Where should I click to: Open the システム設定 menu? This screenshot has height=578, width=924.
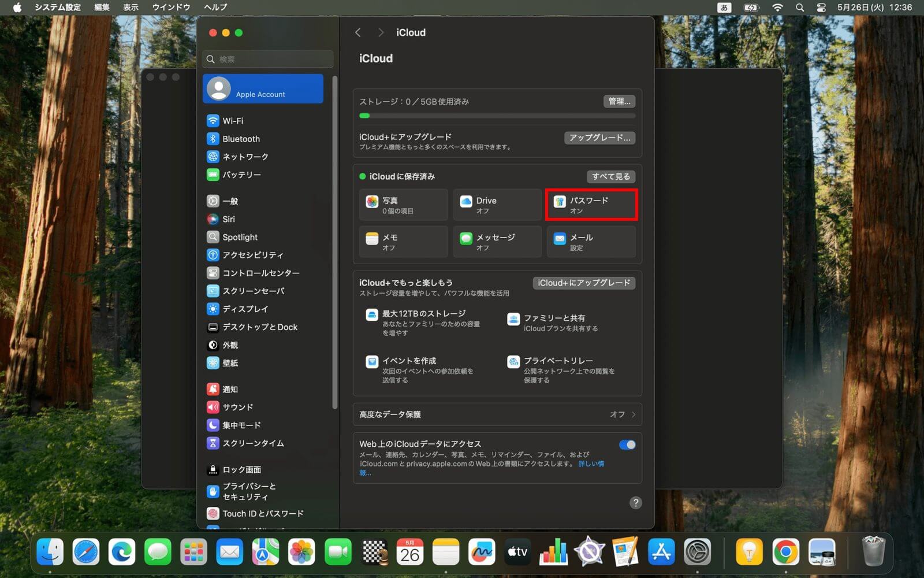(58, 8)
